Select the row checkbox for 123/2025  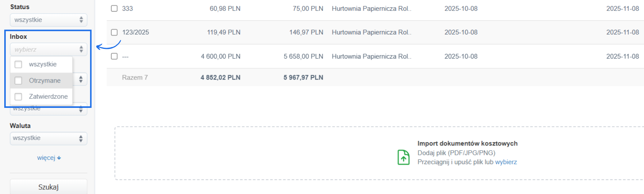click(x=114, y=32)
